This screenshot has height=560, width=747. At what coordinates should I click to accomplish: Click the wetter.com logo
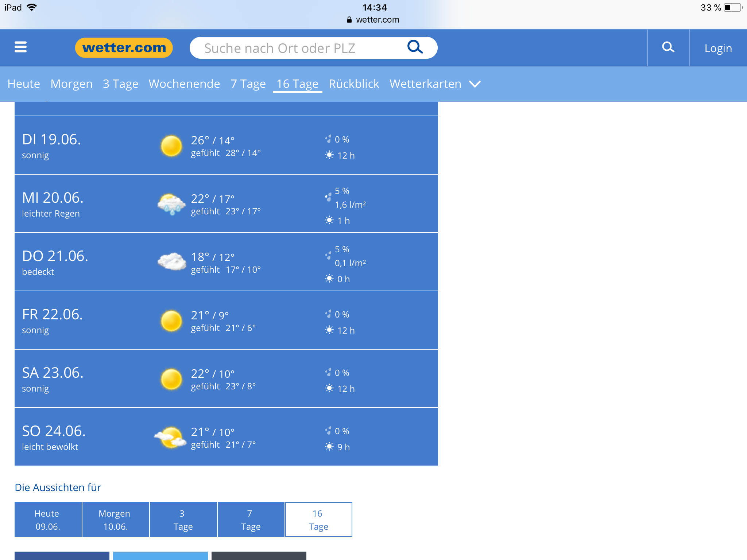(124, 48)
